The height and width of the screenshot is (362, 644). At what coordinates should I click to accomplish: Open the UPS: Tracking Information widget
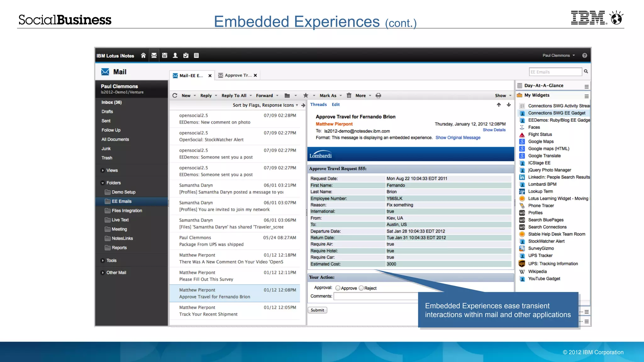pos(553,264)
